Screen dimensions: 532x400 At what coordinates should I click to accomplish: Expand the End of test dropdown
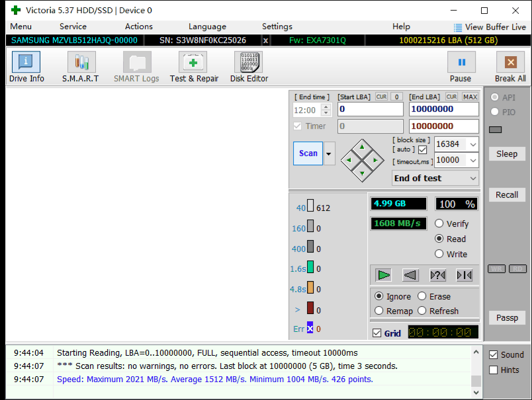click(x=473, y=179)
